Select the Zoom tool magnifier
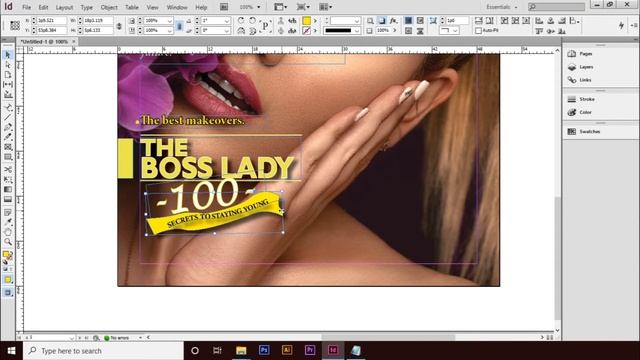This screenshot has width=640, height=360. (x=8, y=242)
